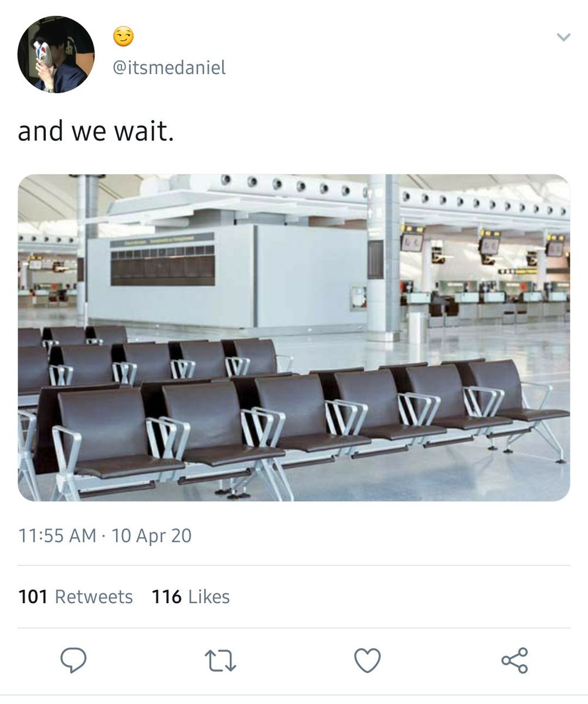Image resolution: width=588 pixels, height=704 pixels.
Task: Click the bold 101 retweet count
Action: point(34,597)
